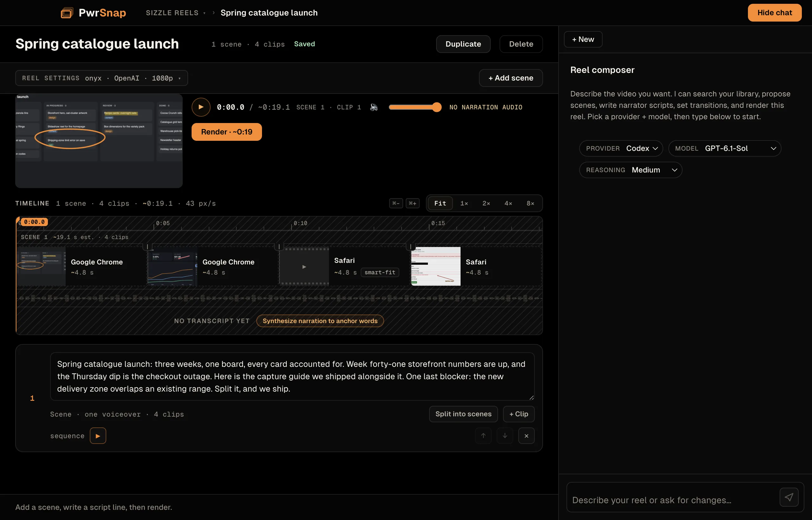This screenshot has height=520, width=812.
Task: Open the Sizzle Reels breadcrumb menu
Action: click(176, 13)
